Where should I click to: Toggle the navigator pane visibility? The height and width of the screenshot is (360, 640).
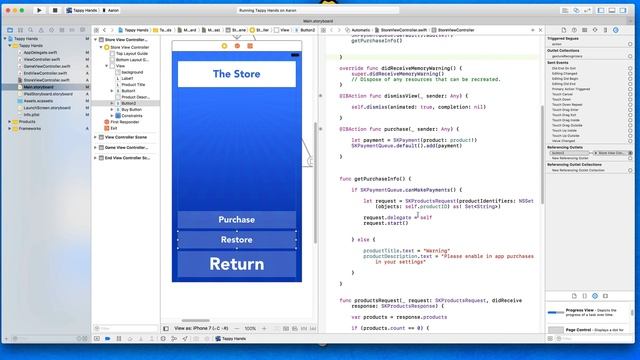click(x=601, y=10)
